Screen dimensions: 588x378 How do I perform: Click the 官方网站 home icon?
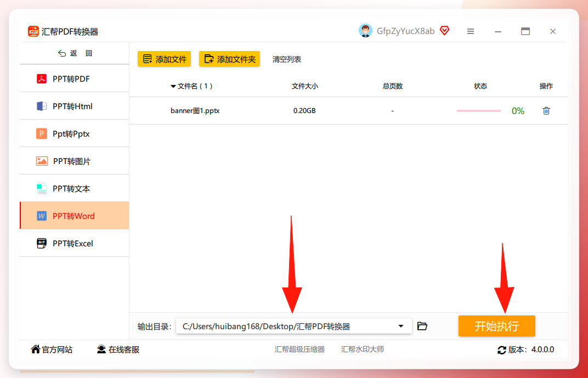point(36,349)
